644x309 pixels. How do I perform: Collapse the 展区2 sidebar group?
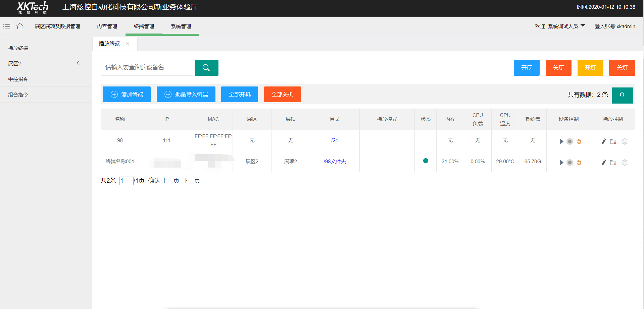(78, 63)
